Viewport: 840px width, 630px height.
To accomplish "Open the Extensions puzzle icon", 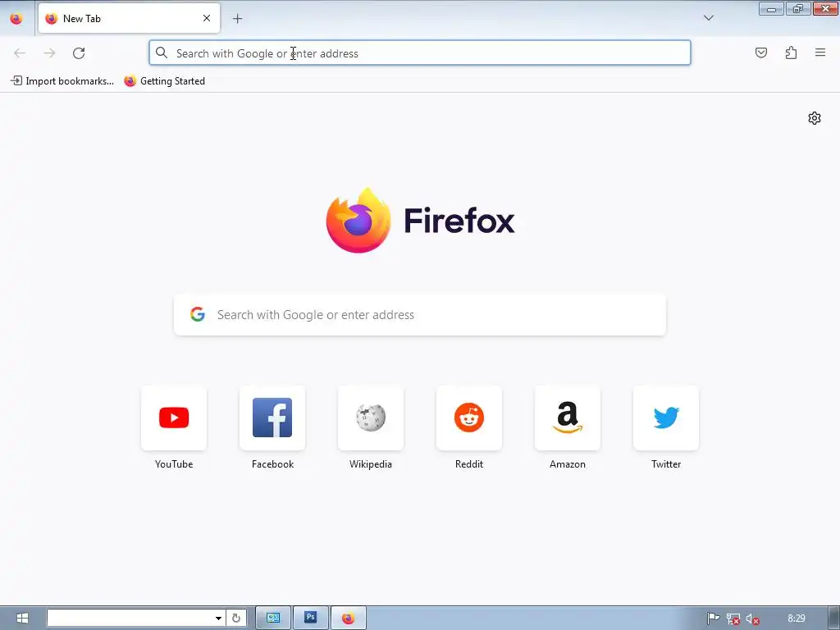I will click(791, 52).
